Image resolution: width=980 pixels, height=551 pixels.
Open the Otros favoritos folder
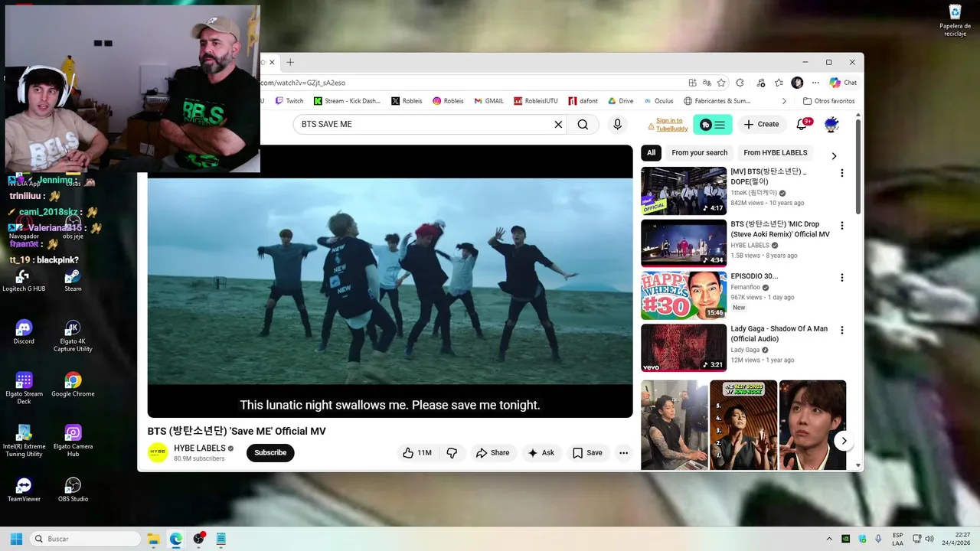point(828,101)
